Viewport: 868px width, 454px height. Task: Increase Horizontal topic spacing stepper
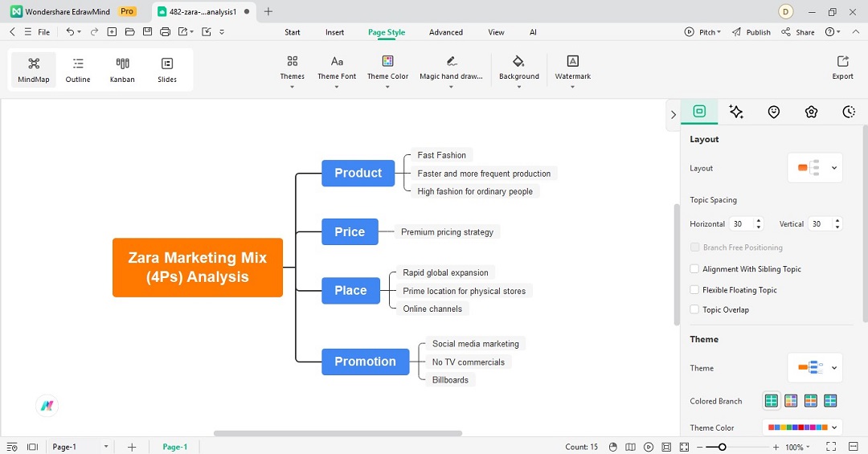(x=759, y=220)
